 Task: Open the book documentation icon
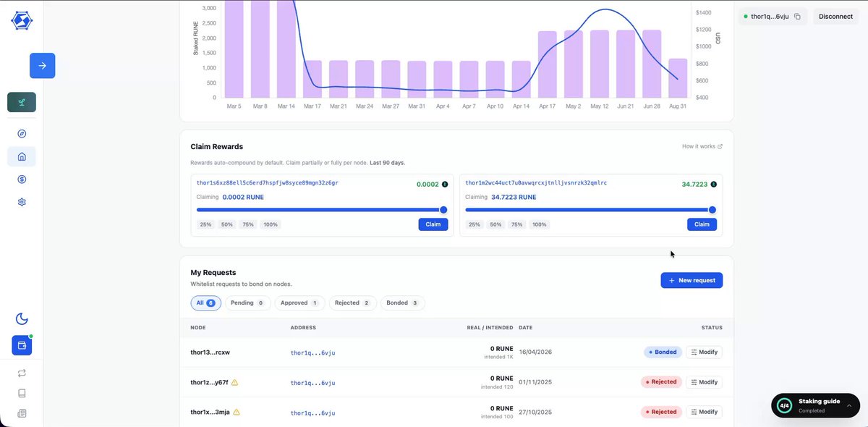point(22,393)
